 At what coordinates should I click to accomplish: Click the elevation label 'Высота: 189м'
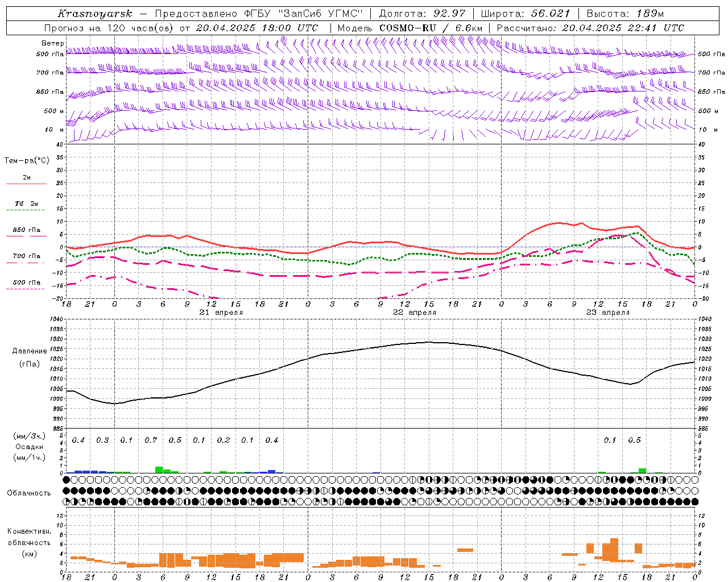click(x=625, y=14)
